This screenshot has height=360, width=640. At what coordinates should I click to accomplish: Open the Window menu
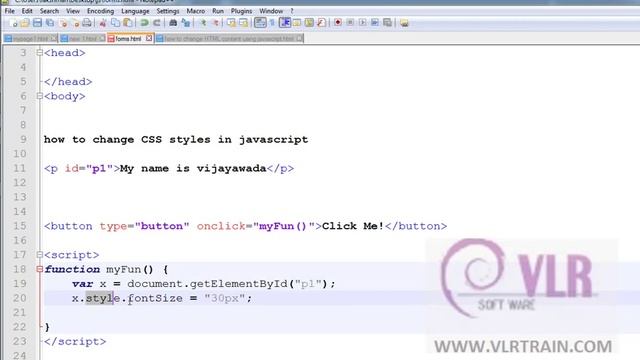271,11
